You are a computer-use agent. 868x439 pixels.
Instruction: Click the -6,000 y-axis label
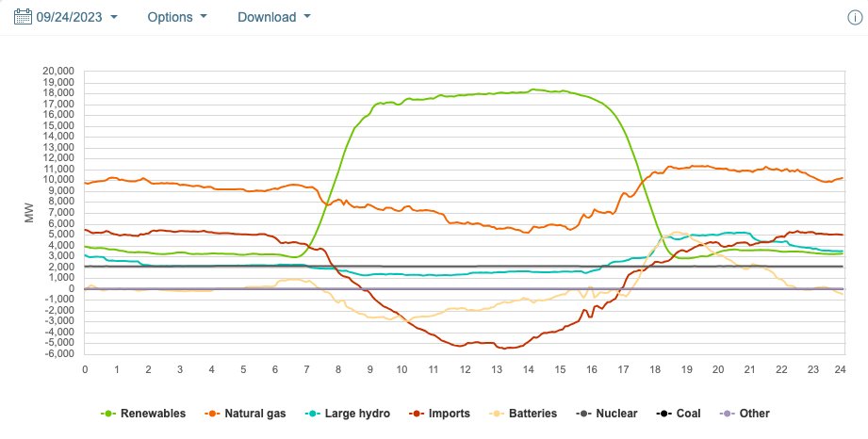(59, 354)
